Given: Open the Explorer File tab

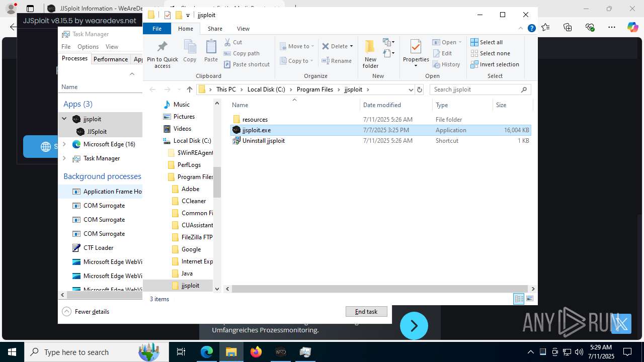Looking at the screenshot, I should pos(157,29).
